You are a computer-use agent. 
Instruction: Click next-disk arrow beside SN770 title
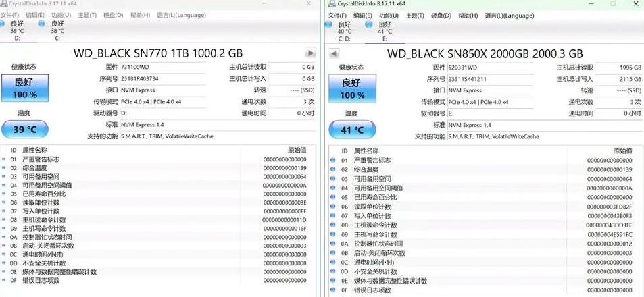(x=310, y=53)
